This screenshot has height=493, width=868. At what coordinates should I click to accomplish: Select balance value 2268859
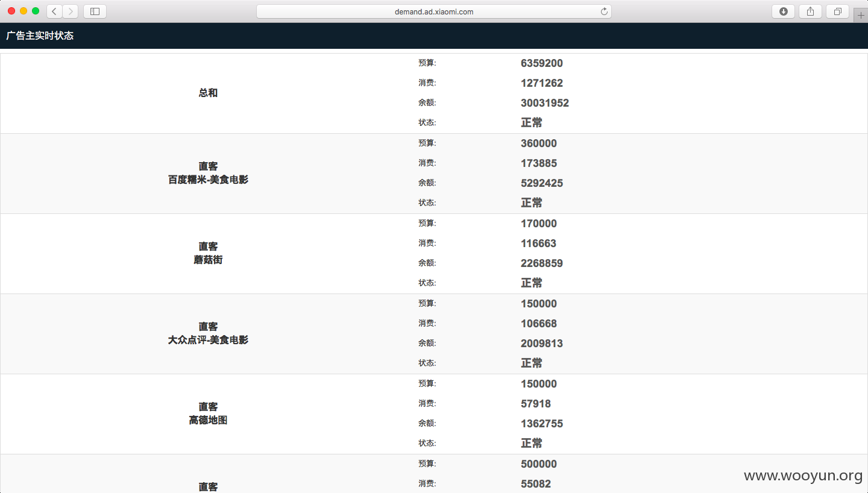pyautogui.click(x=542, y=263)
